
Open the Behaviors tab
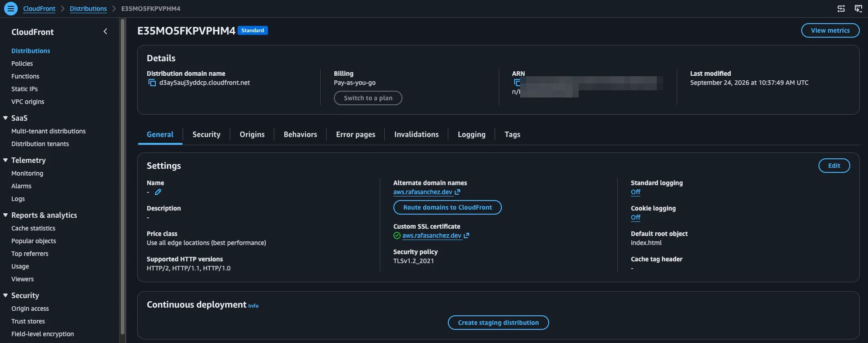coord(300,134)
